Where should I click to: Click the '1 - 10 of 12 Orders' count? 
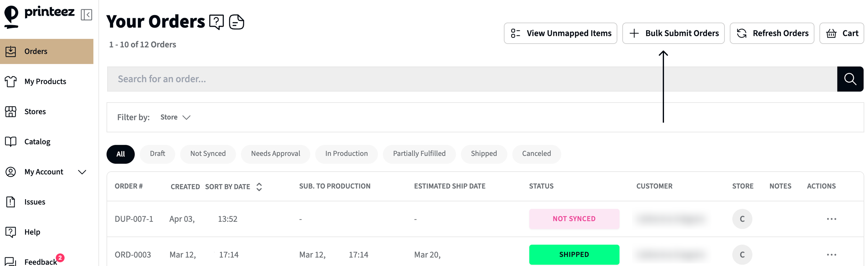142,45
